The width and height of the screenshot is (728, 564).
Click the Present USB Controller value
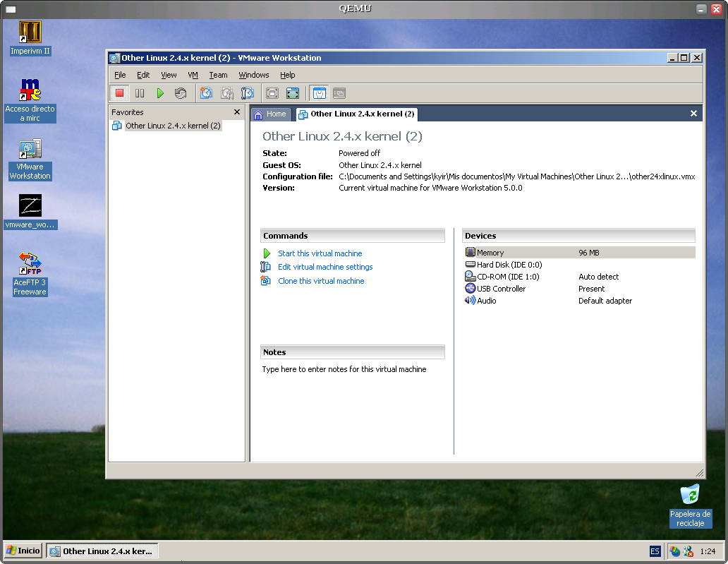(x=591, y=289)
